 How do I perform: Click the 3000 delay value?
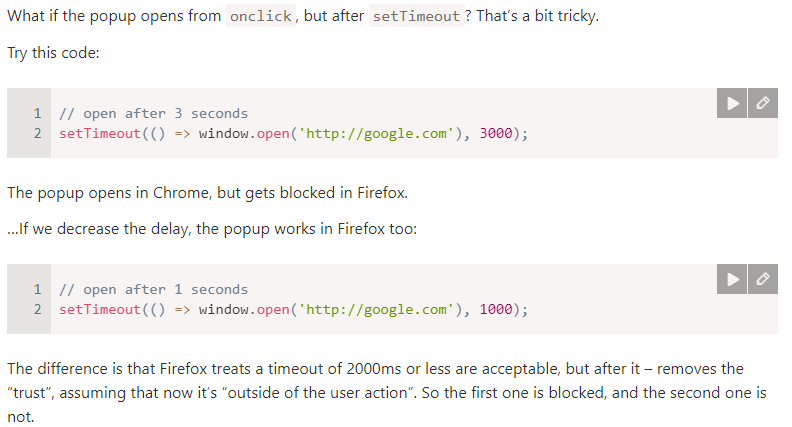496,133
